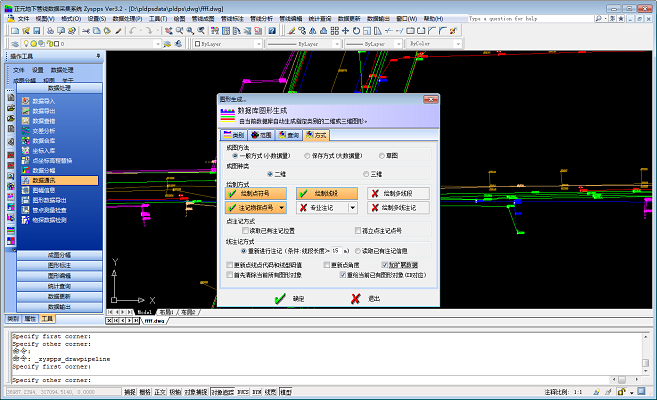Select the 数据查错 tool icon

(x=25, y=121)
